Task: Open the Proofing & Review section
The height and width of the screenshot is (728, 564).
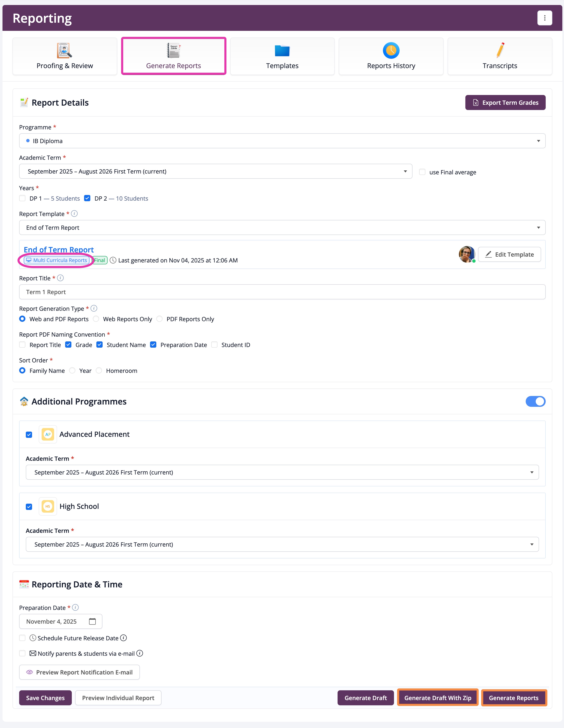Action: pyautogui.click(x=64, y=56)
